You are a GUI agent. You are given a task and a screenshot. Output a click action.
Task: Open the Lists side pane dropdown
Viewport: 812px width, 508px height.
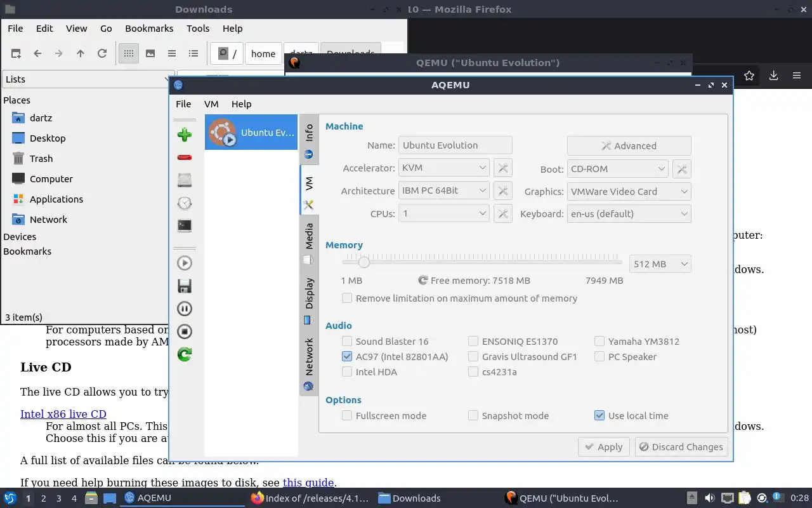88,79
